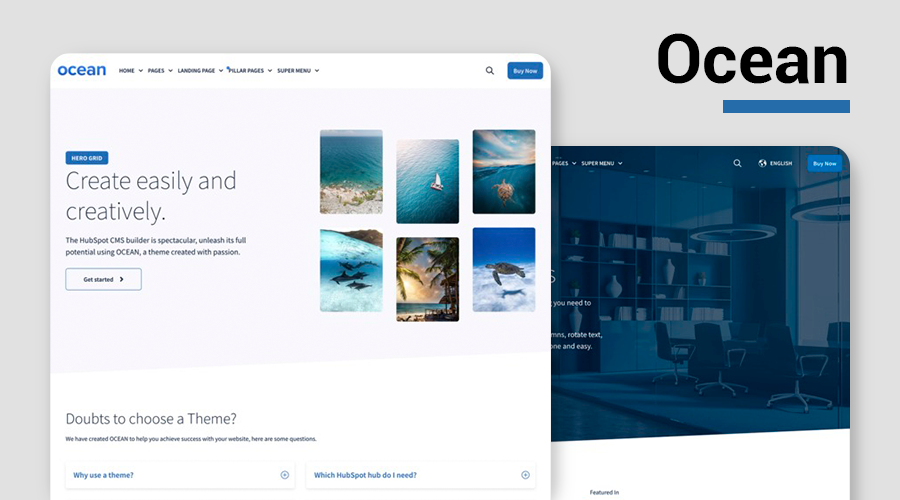Click chevron next to LANDING PAGE
900x500 pixels.
[221, 71]
